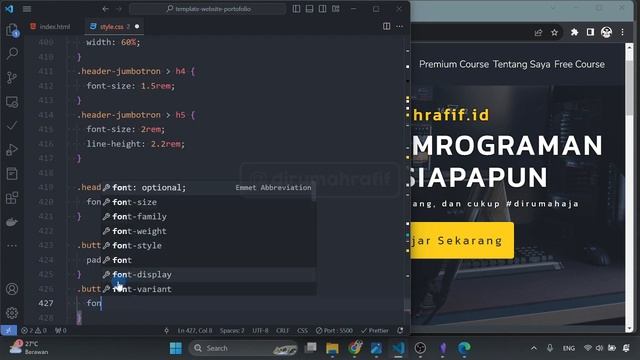Open the Remote Explorer view
This screenshot has width=640, height=360.
[12, 102]
